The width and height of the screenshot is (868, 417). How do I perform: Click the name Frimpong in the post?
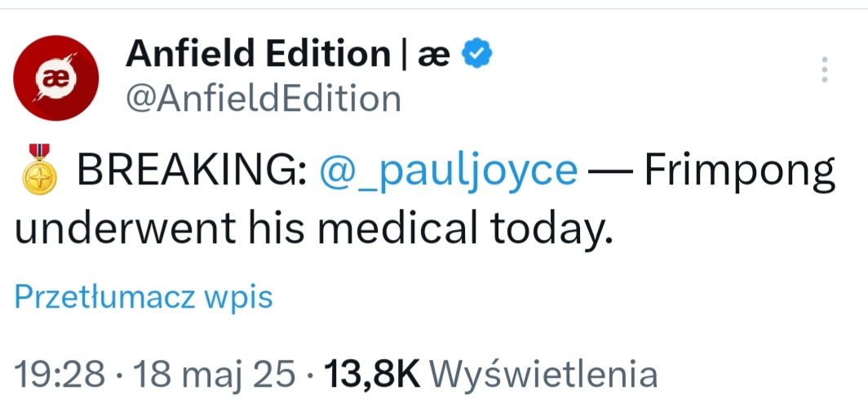(x=739, y=171)
